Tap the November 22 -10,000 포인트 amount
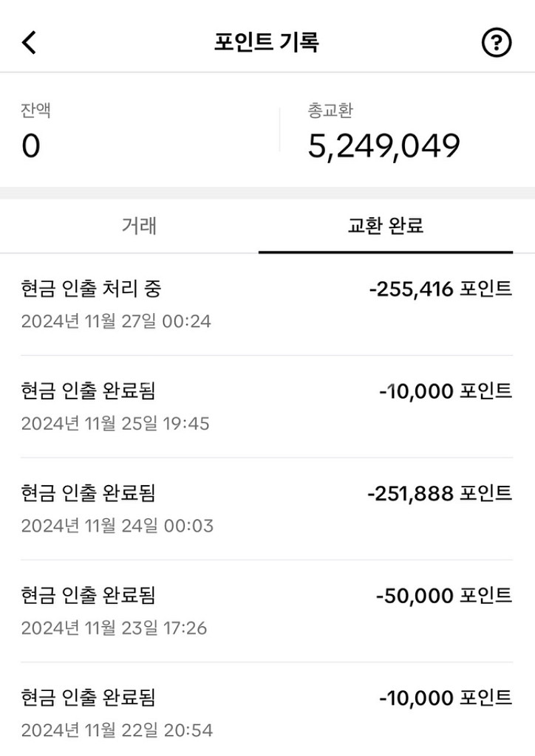Screen dimensions: 535x756 click(446, 697)
